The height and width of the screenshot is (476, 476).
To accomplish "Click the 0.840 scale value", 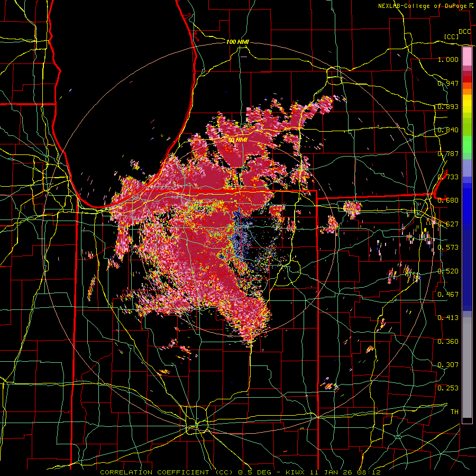I will [x=448, y=130].
